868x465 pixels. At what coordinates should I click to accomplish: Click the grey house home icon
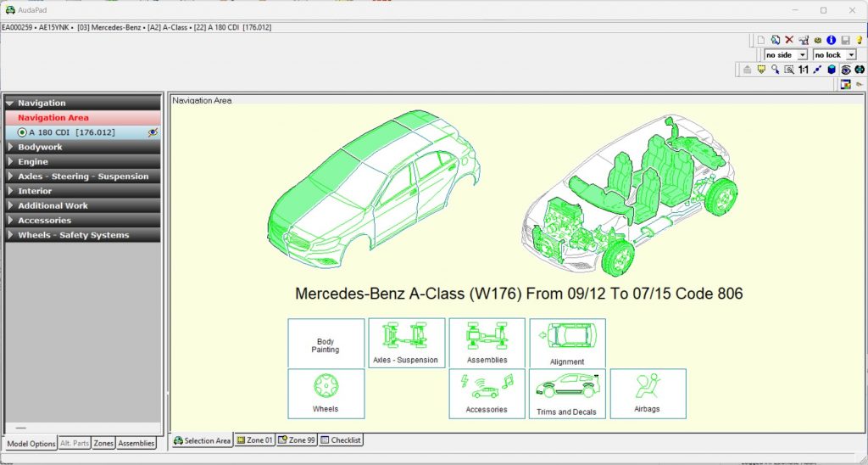[x=748, y=70]
